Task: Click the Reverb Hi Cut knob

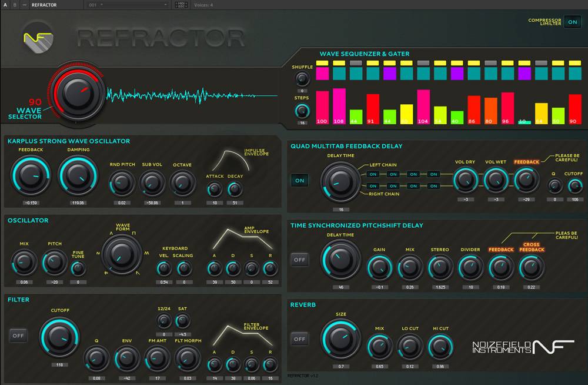Action: [440, 347]
